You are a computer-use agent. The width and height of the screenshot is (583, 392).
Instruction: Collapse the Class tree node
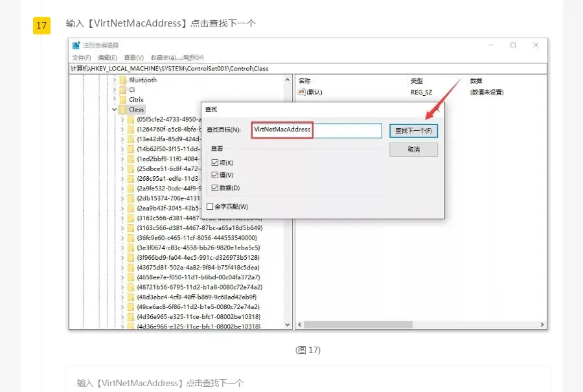115,110
